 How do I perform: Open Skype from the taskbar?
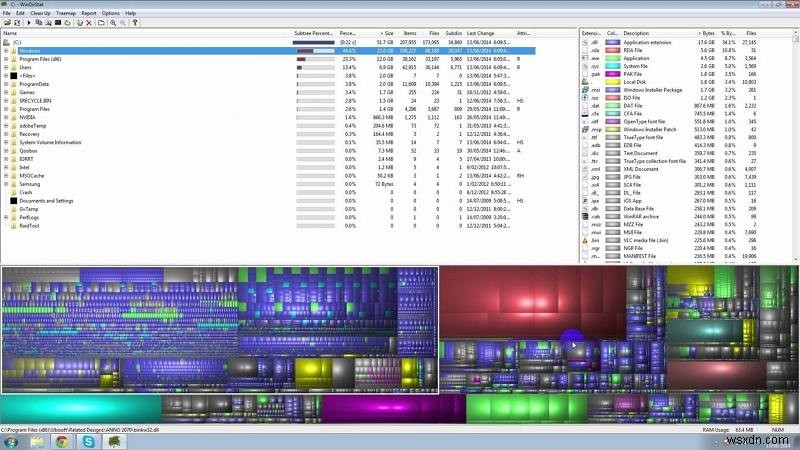88,442
